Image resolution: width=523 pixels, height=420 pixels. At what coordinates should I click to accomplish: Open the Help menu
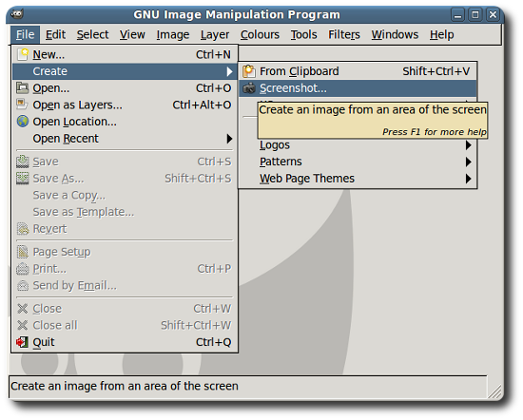441,34
